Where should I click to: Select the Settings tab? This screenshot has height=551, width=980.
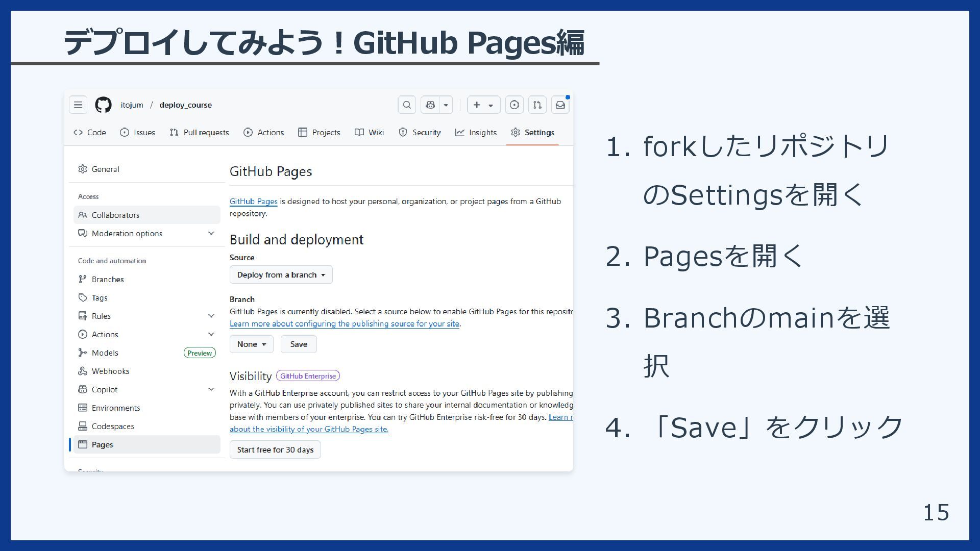coord(532,133)
